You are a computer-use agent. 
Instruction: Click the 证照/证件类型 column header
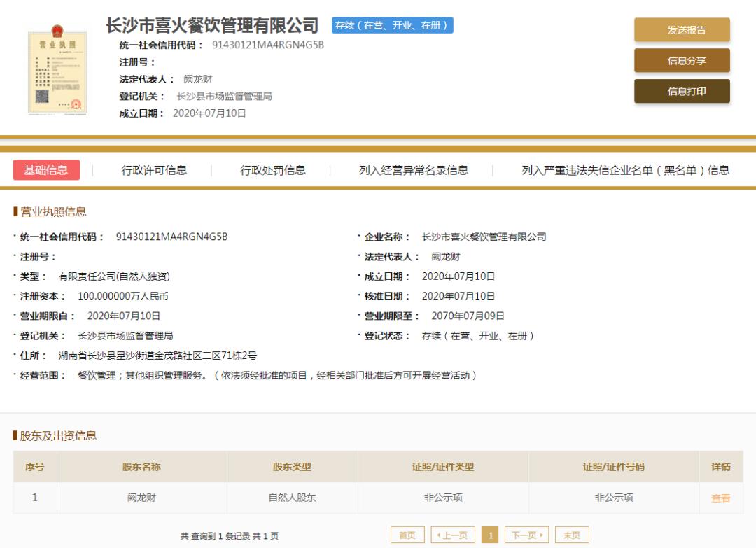[443, 467]
